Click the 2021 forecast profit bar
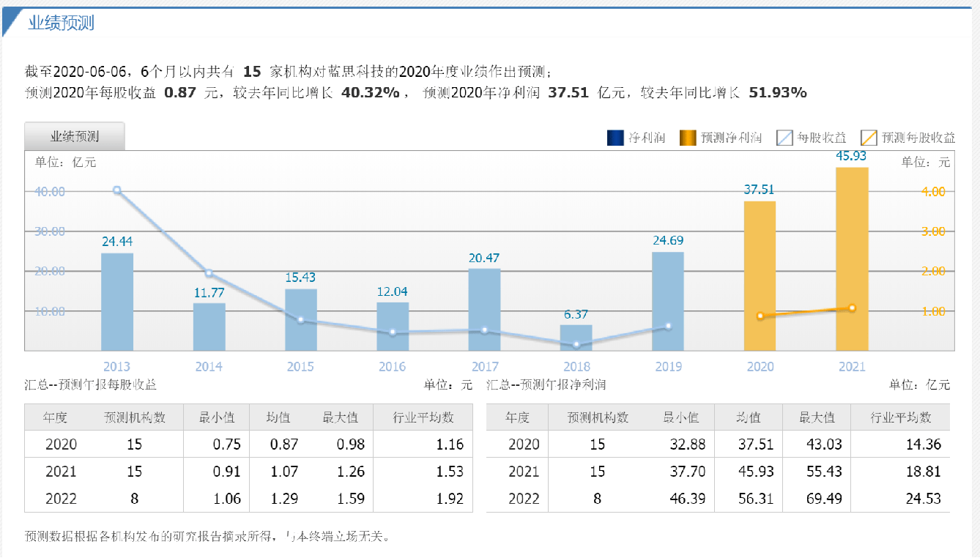Viewport: 980px width, 558px height. coord(852,258)
